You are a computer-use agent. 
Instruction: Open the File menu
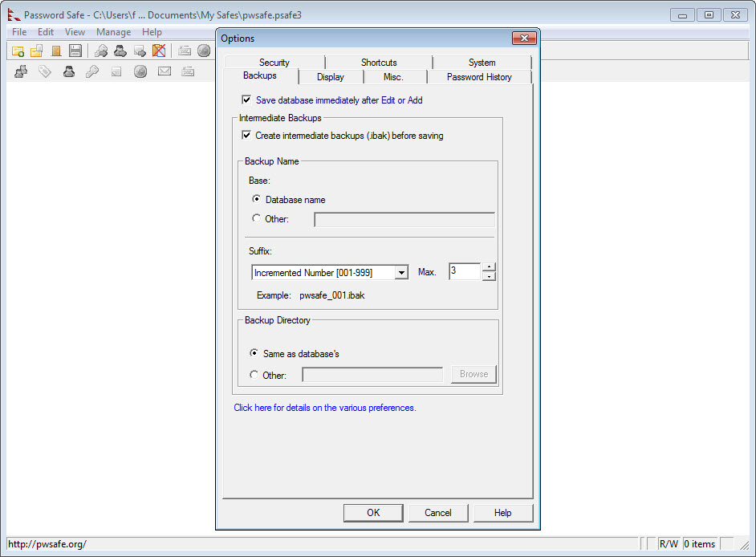[19, 32]
